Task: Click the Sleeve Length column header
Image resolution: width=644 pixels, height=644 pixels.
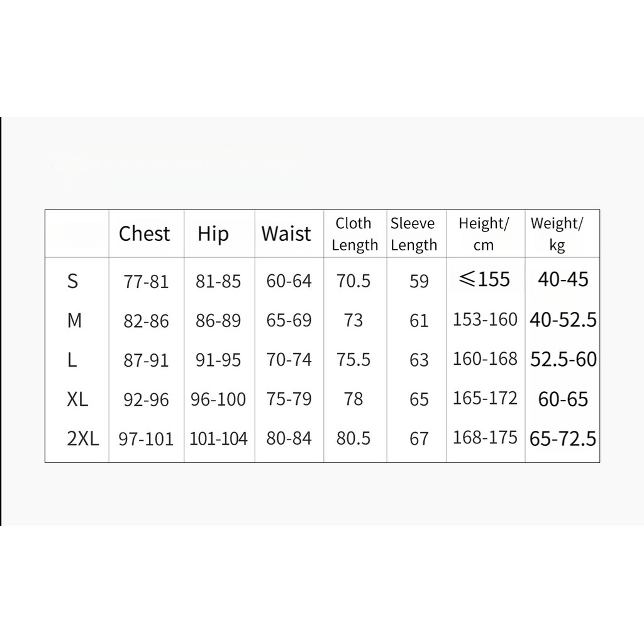Action: click(414, 234)
